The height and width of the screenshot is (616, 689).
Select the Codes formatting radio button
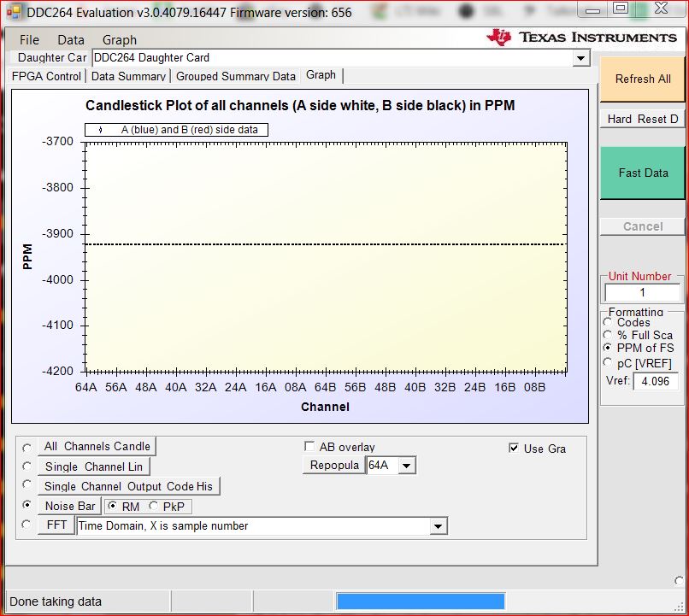[x=608, y=322]
